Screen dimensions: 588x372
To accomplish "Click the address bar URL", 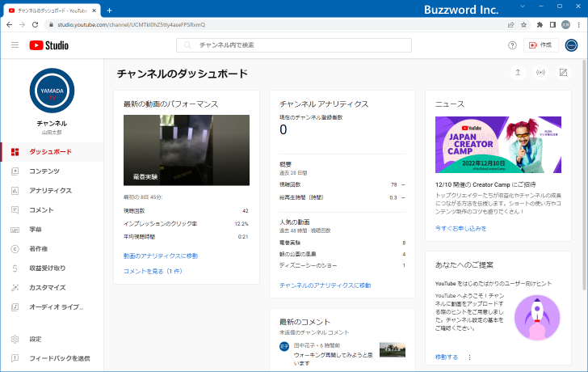I will pos(131,25).
